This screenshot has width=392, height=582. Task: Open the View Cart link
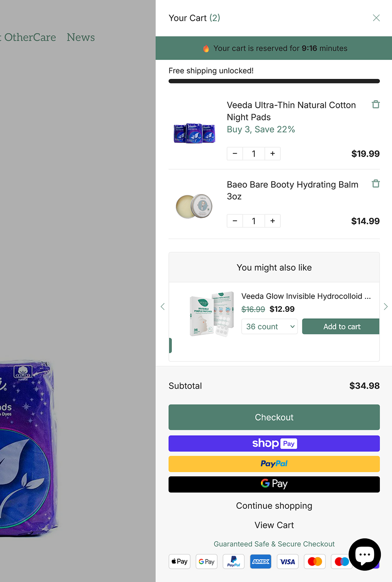tap(274, 525)
